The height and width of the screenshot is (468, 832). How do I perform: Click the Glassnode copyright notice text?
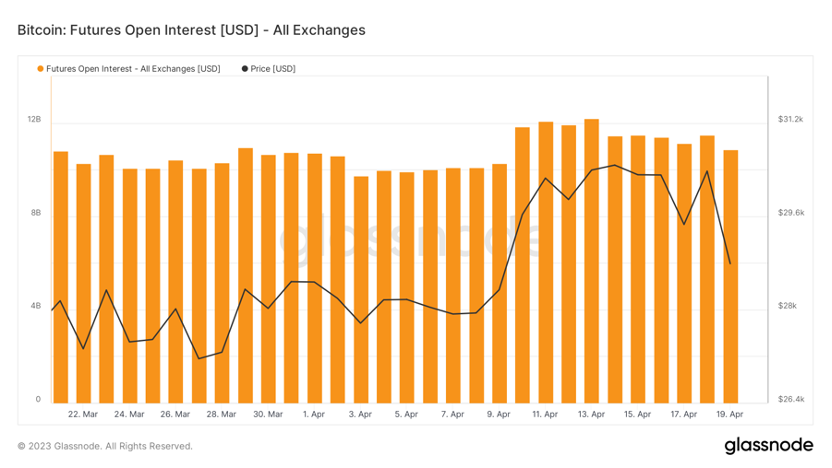105,446
